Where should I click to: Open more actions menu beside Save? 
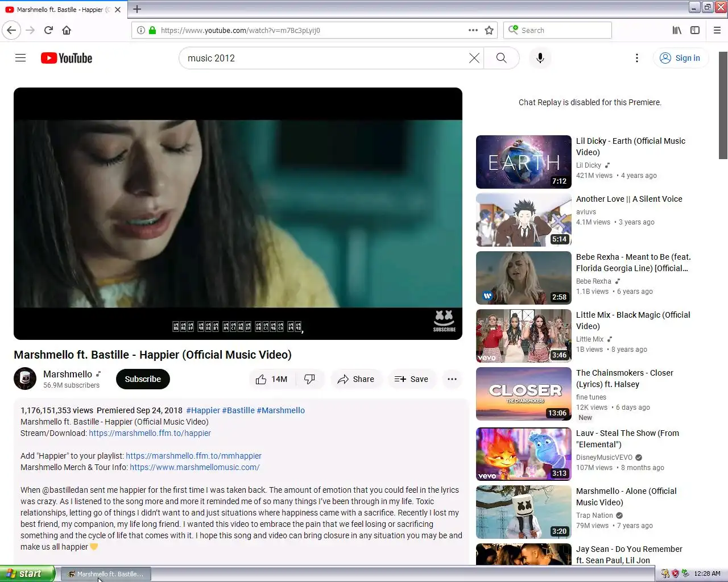(452, 379)
